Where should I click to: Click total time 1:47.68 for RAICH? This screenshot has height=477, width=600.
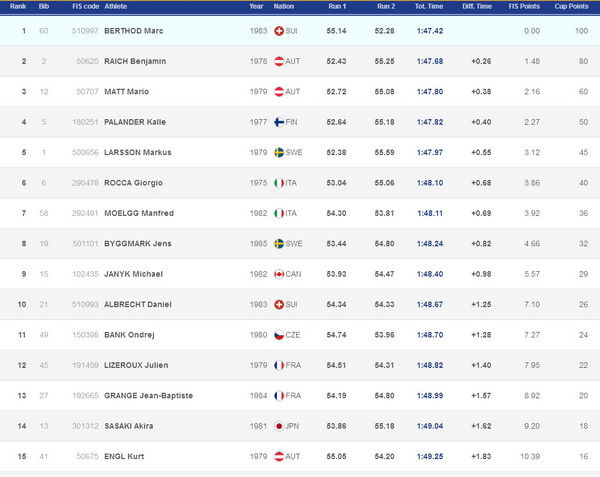point(430,61)
